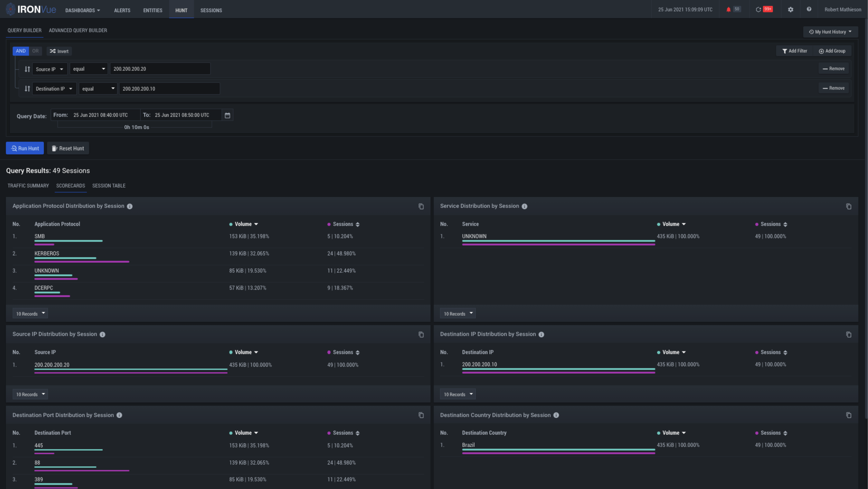Open the query date calendar picker
868x489 pixels.
tap(227, 115)
